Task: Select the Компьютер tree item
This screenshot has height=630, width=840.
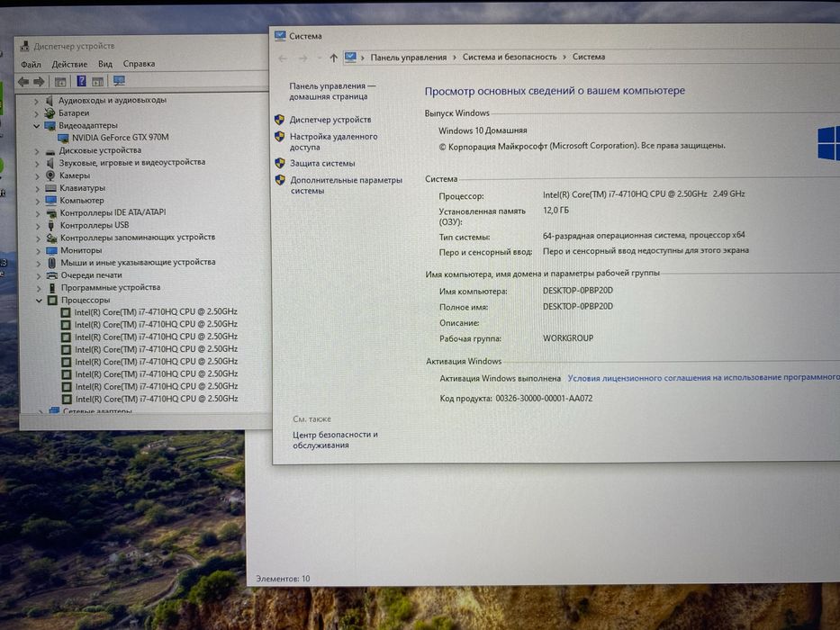Action: pos(81,201)
